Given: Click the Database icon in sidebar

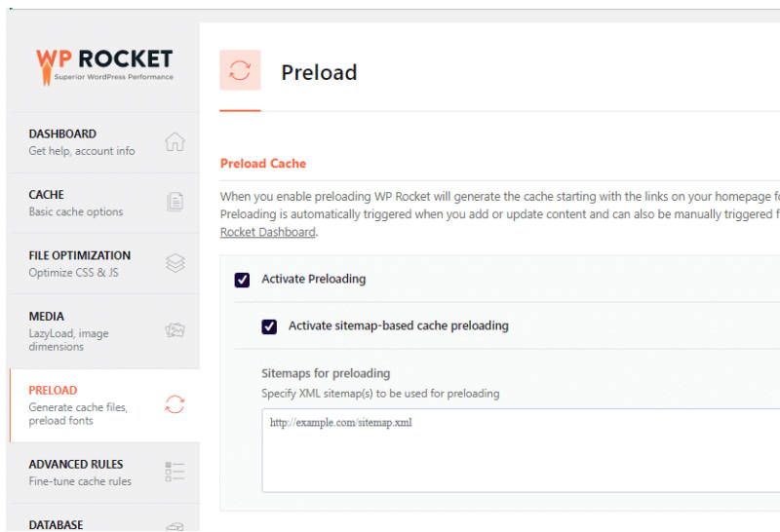Looking at the screenshot, I should tap(175, 526).
